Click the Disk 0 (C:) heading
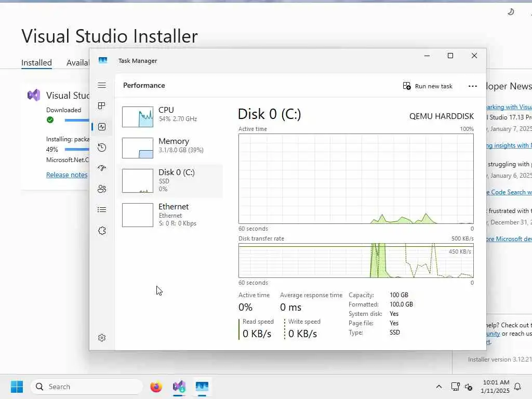532x399 pixels. tap(270, 114)
